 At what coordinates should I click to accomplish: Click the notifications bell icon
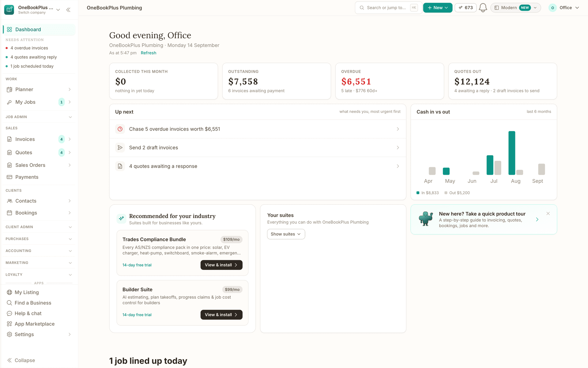pyautogui.click(x=483, y=8)
